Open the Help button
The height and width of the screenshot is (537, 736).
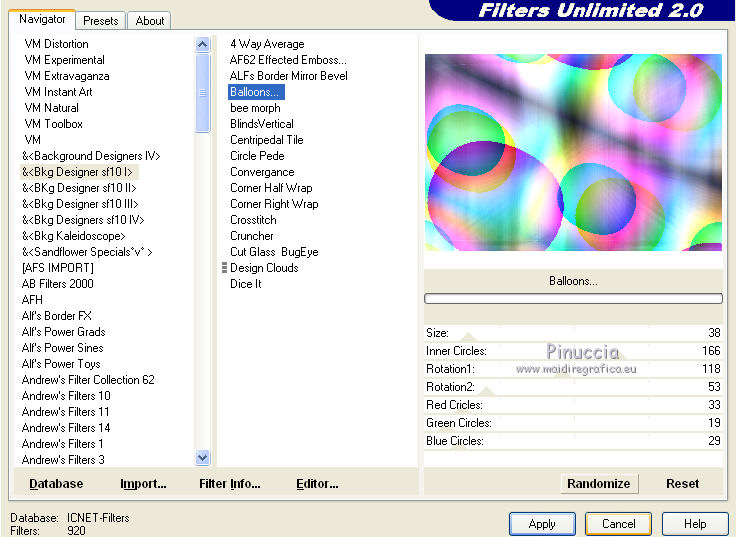(x=695, y=524)
